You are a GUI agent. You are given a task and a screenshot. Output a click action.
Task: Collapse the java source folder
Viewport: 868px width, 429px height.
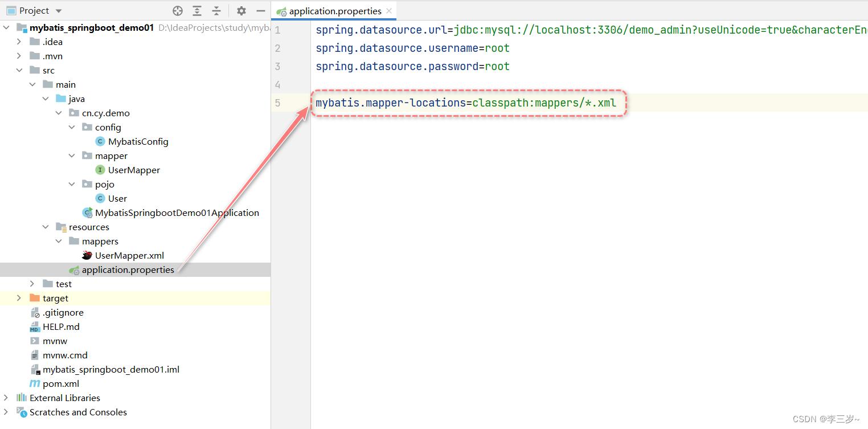46,99
